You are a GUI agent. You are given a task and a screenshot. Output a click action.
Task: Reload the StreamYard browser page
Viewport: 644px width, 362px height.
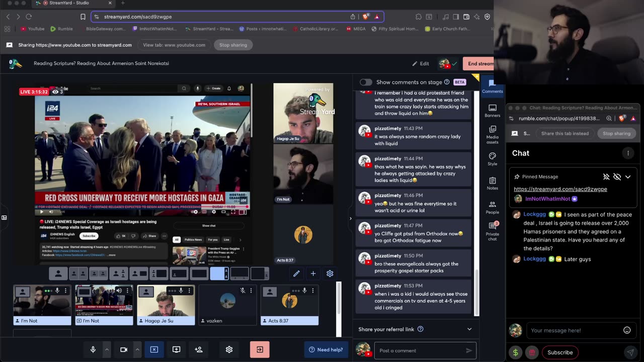[29, 17]
